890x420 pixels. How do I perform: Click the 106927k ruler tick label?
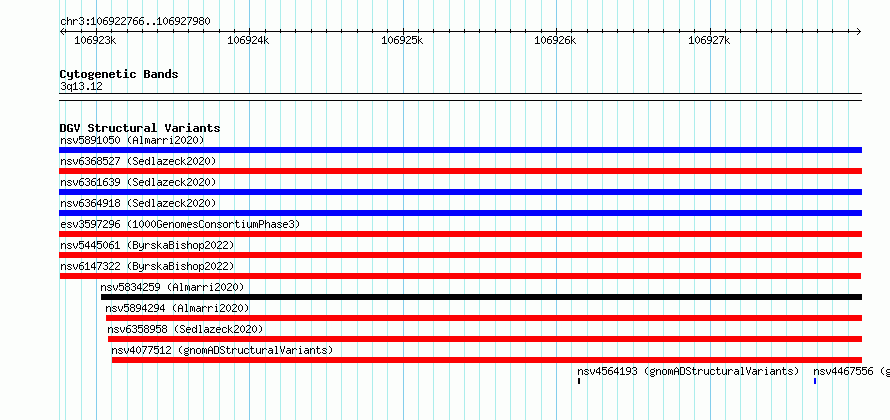[709, 40]
